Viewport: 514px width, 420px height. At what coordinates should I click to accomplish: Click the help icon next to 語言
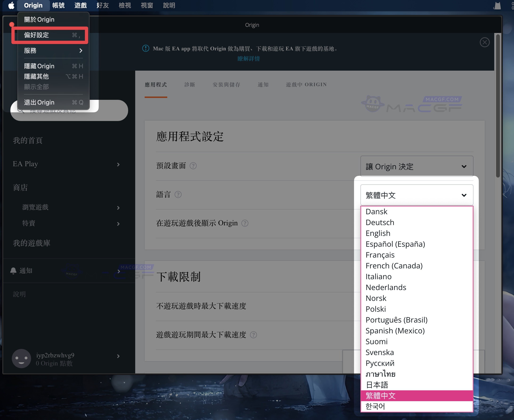pyautogui.click(x=178, y=195)
